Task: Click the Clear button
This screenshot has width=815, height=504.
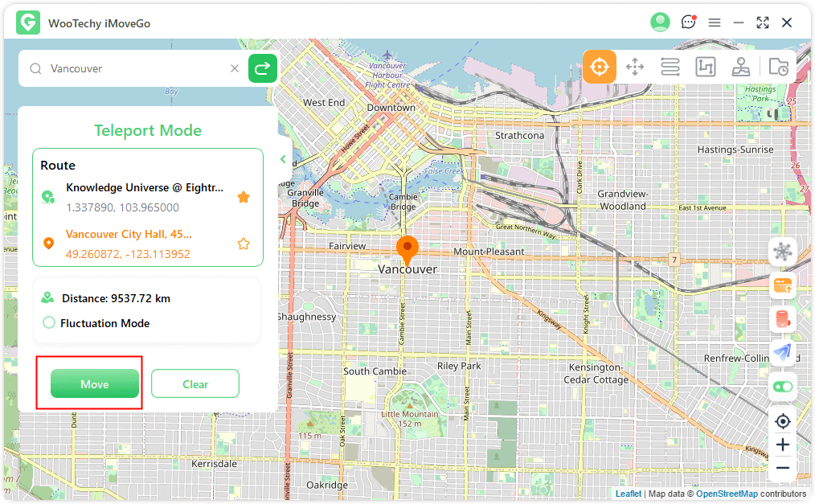Action: click(195, 383)
